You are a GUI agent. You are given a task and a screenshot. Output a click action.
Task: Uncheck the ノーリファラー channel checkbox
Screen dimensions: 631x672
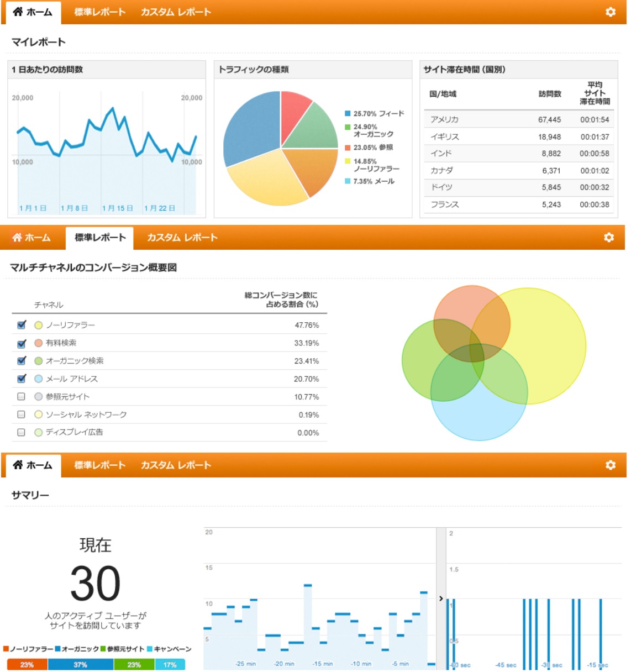22,325
